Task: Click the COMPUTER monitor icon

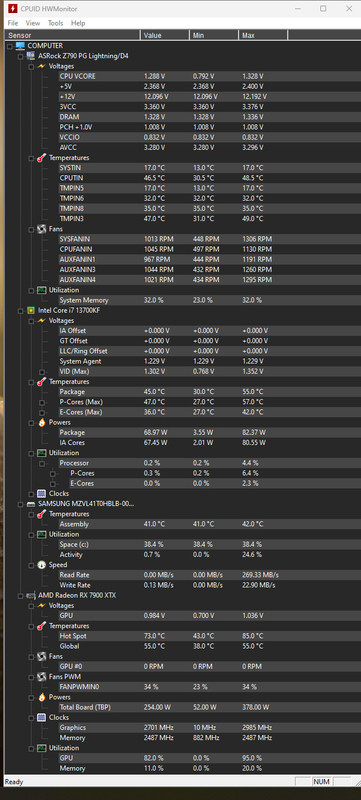Action: [x=20, y=45]
